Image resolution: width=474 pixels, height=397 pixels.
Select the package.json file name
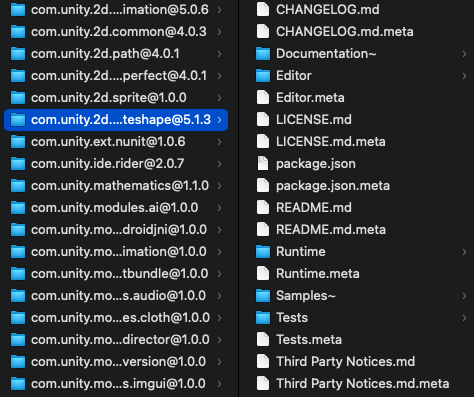316,164
